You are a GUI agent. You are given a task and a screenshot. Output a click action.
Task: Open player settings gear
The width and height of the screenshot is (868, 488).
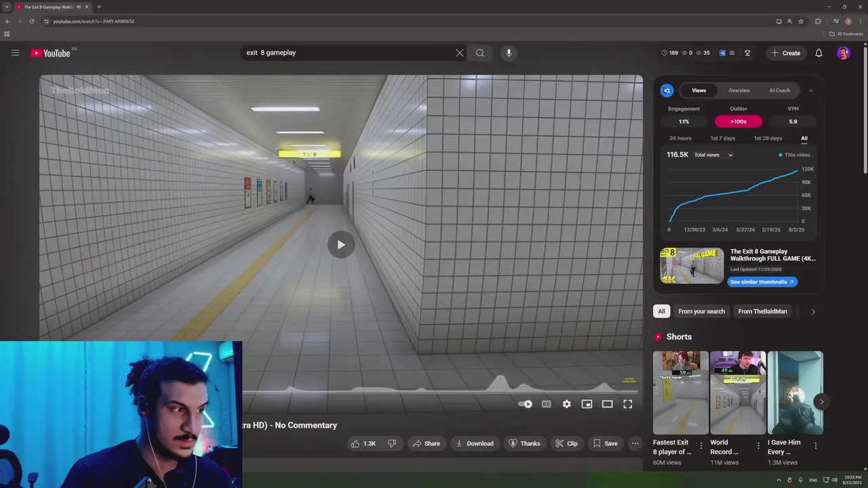coord(566,404)
